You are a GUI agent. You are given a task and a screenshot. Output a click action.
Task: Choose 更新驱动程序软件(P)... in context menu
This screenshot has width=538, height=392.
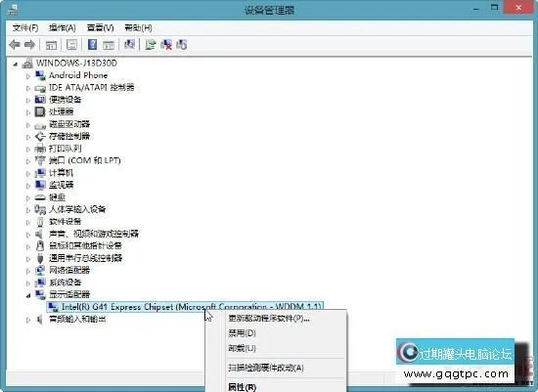[269, 319]
